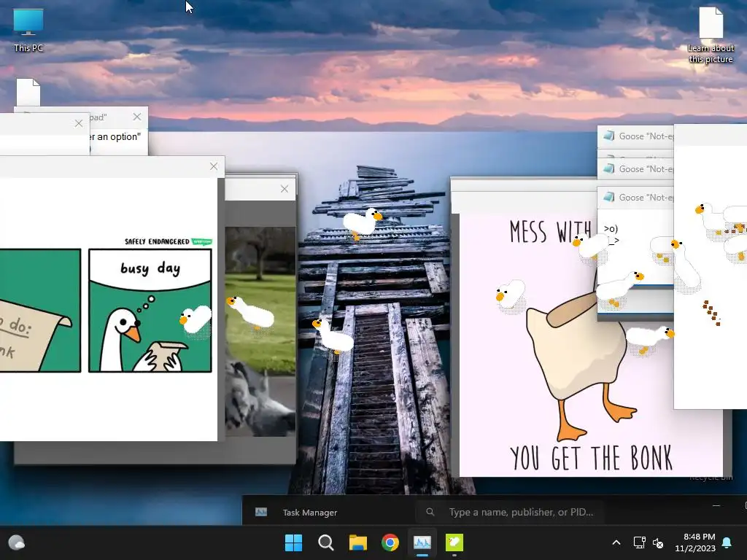Switch to Task Manager taskbar icon
This screenshot has height=560, width=747.
(422, 542)
